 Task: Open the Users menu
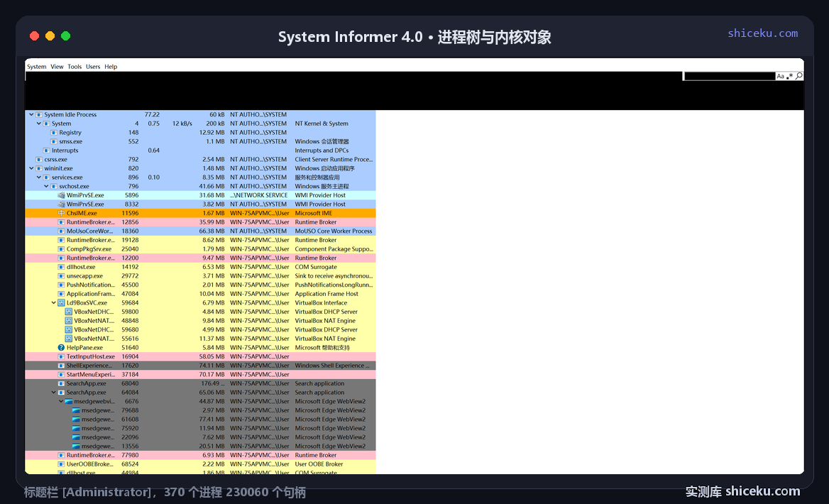pyautogui.click(x=93, y=67)
